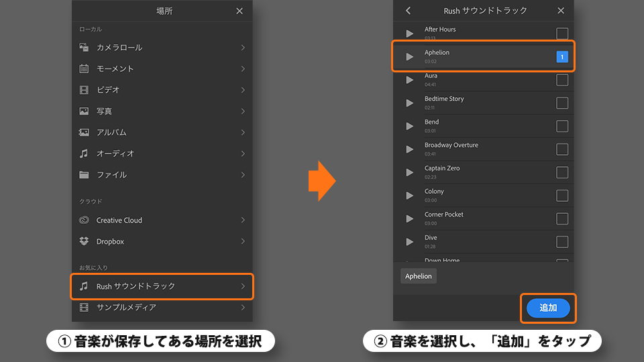Close the 場所 panel
Image resolution: width=644 pixels, height=362 pixels.
239,11
